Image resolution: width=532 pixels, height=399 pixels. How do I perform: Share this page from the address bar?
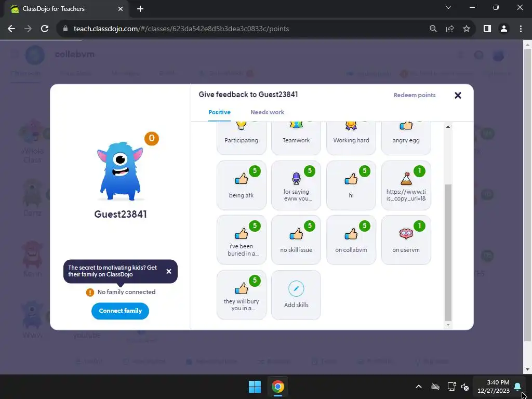[450, 29]
